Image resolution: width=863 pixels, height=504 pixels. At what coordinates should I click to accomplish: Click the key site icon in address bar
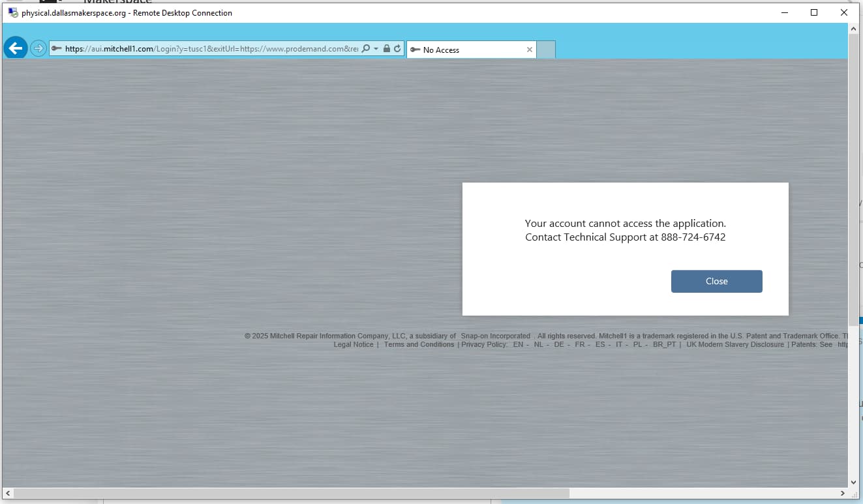(x=57, y=49)
